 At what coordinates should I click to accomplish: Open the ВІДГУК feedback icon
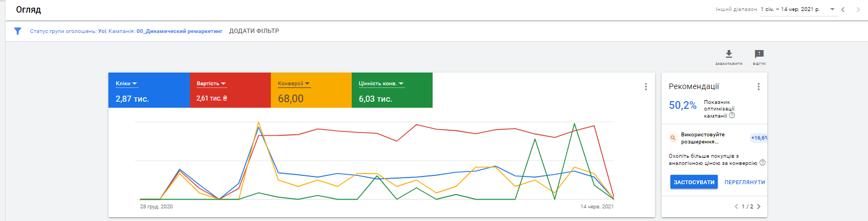tap(759, 54)
